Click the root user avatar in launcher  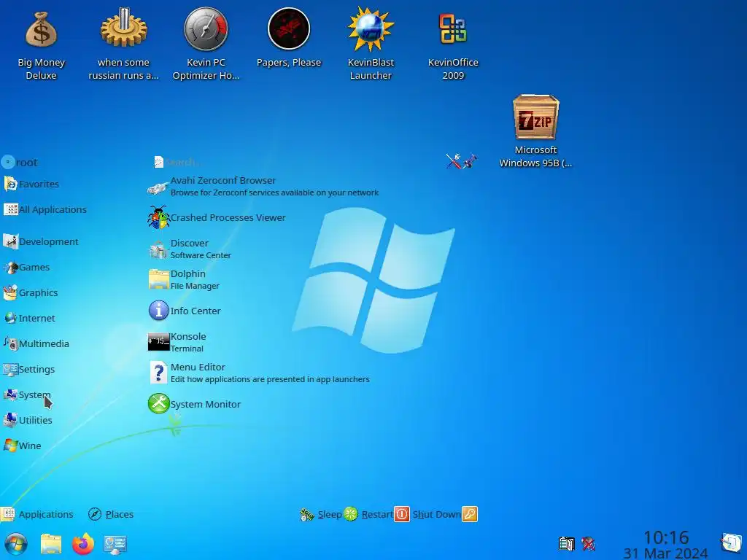pyautogui.click(x=7, y=163)
